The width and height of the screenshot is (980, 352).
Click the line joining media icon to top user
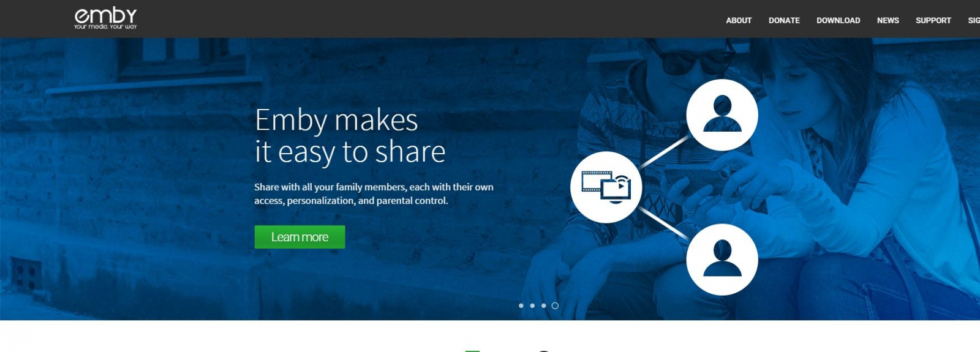(x=664, y=152)
